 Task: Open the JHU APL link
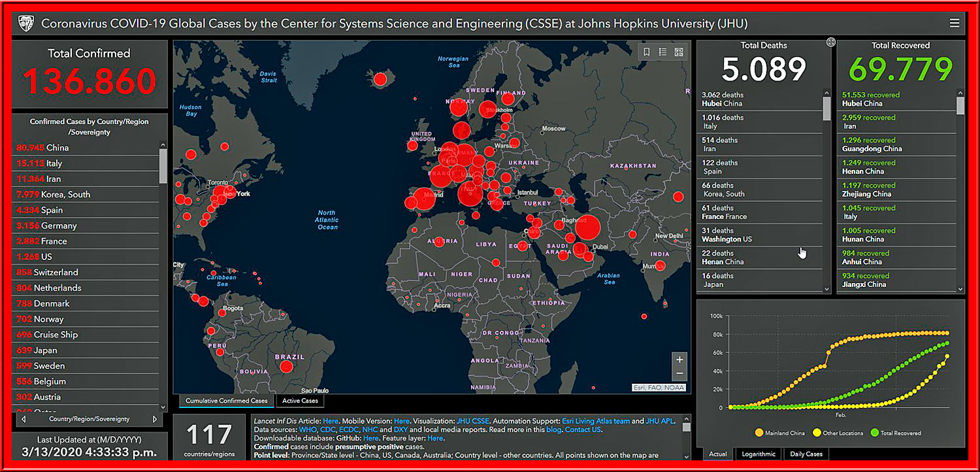click(x=659, y=421)
